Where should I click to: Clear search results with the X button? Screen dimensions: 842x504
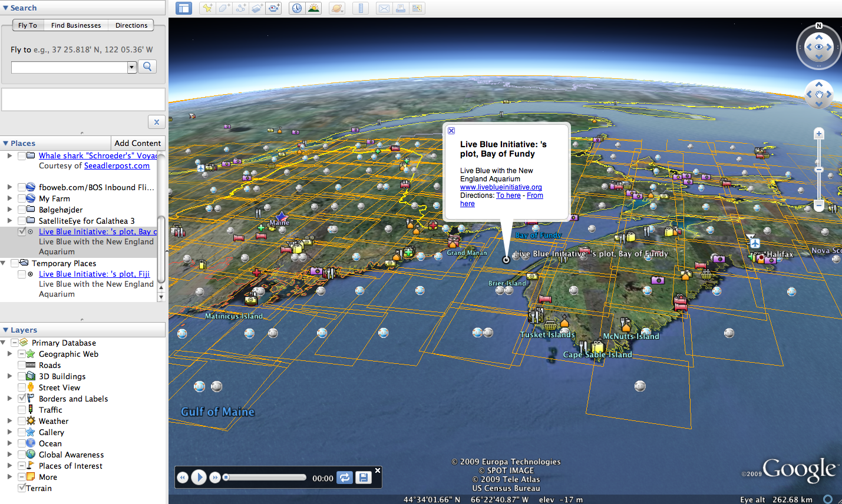pos(156,122)
